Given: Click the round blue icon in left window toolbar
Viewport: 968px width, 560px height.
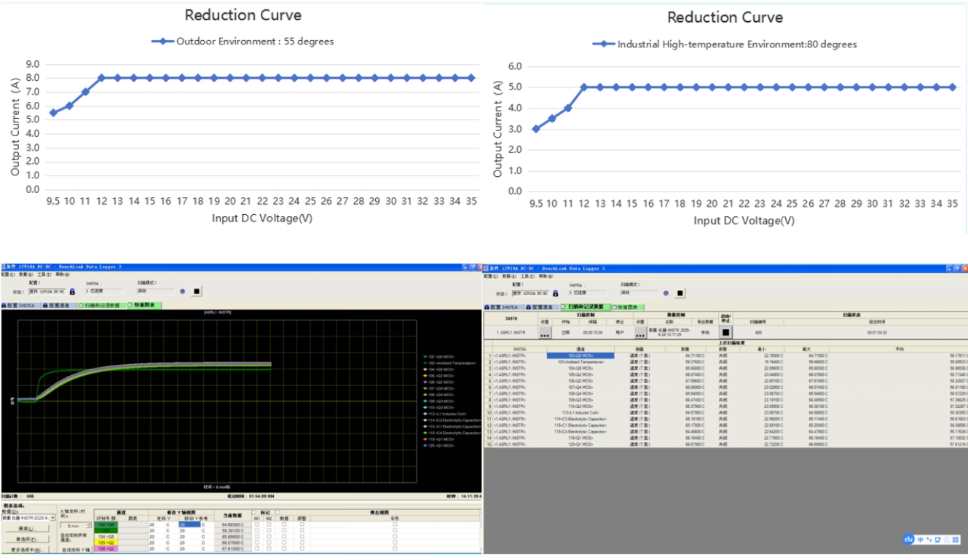Looking at the screenshot, I should click(x=182, y=291).
